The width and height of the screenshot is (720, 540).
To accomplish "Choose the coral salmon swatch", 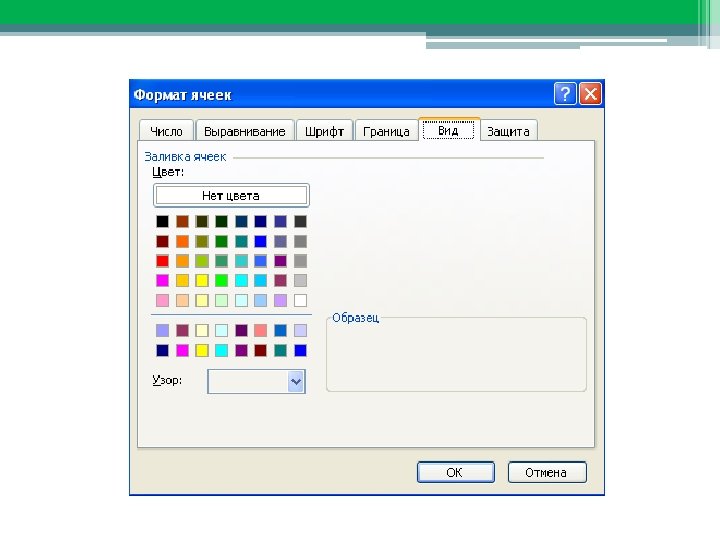I will [260, 330].
